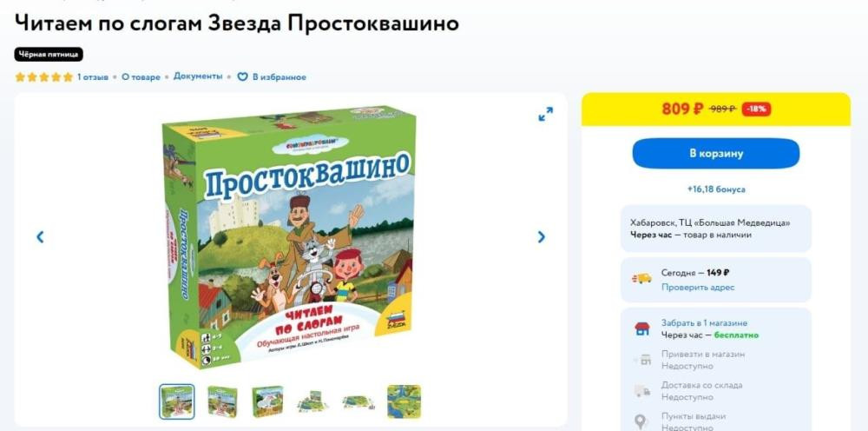Show previous product image arrow
The height and width of the screenshot is (431, 868).
[40, 237]
